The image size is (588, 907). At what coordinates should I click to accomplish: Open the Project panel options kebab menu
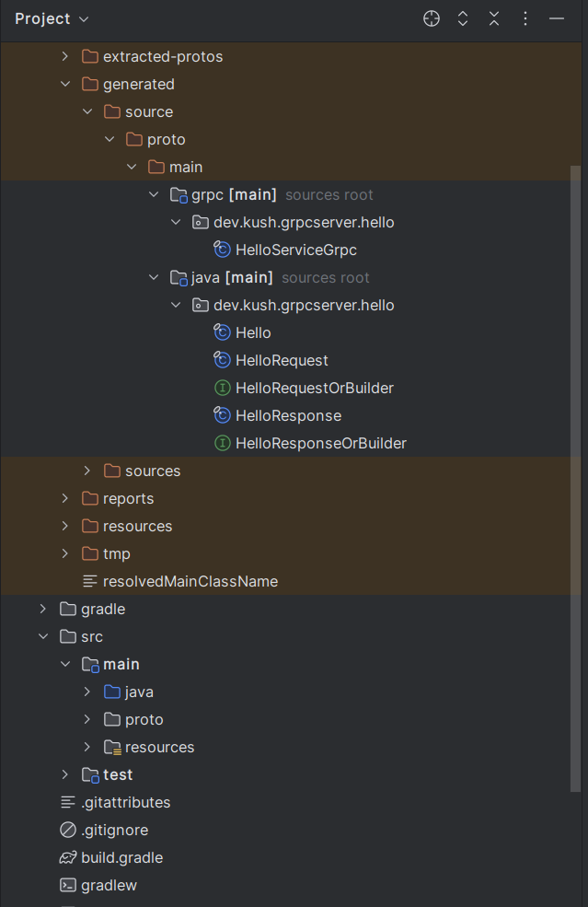click(x=525, y=18)
